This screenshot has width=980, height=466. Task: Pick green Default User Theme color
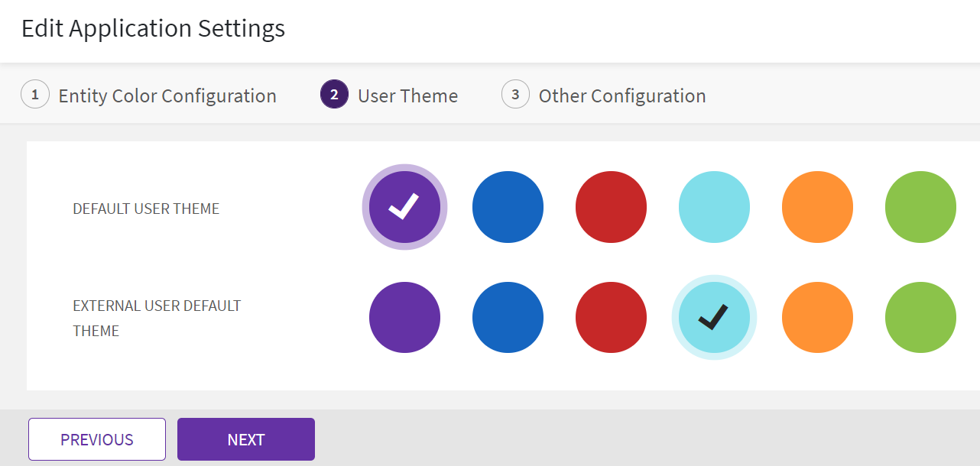[920, 207]
